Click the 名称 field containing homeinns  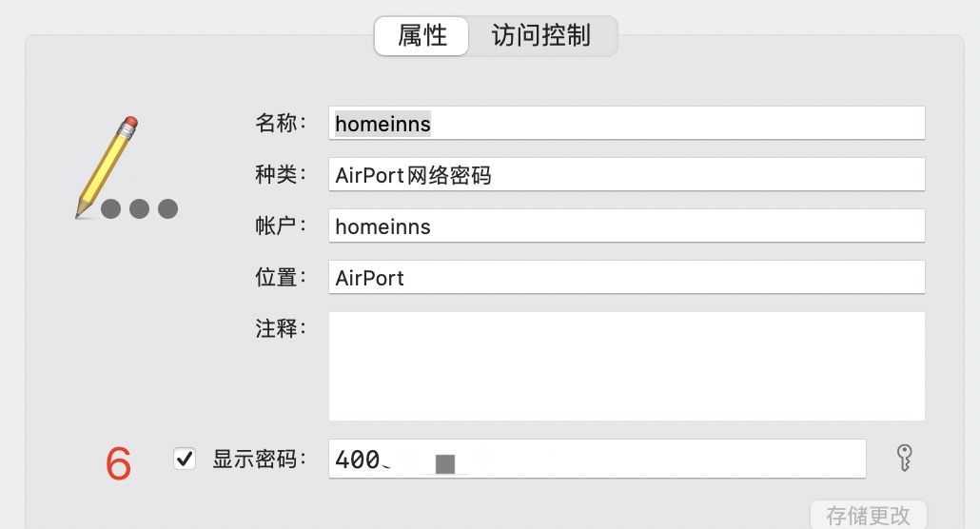pos(626,123)
